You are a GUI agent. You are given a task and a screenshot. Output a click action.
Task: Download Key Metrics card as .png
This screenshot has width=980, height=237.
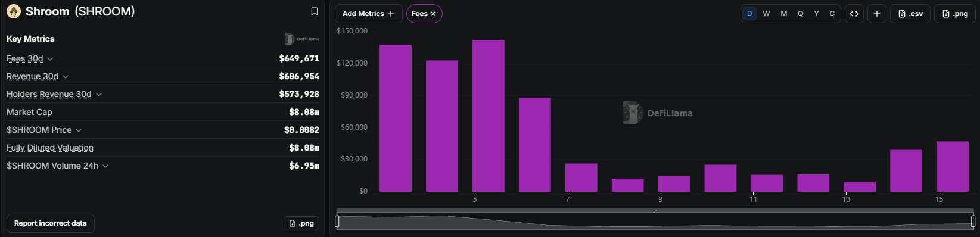pyautogui.click(x=301, y=223)
